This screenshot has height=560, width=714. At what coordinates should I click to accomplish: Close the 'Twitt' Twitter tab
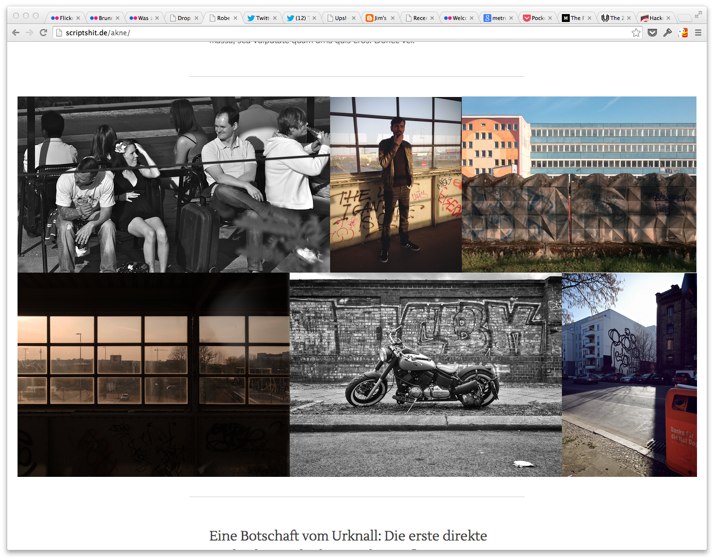(275, 18)
